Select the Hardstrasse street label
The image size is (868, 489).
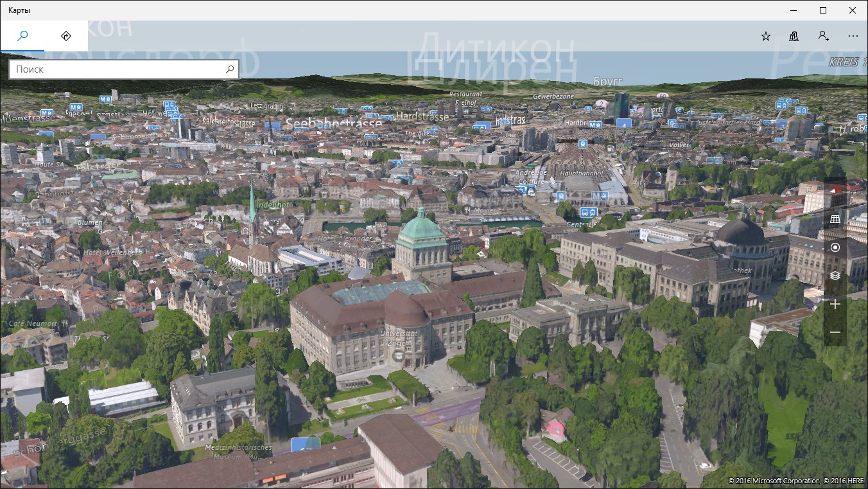coord(422,117)
